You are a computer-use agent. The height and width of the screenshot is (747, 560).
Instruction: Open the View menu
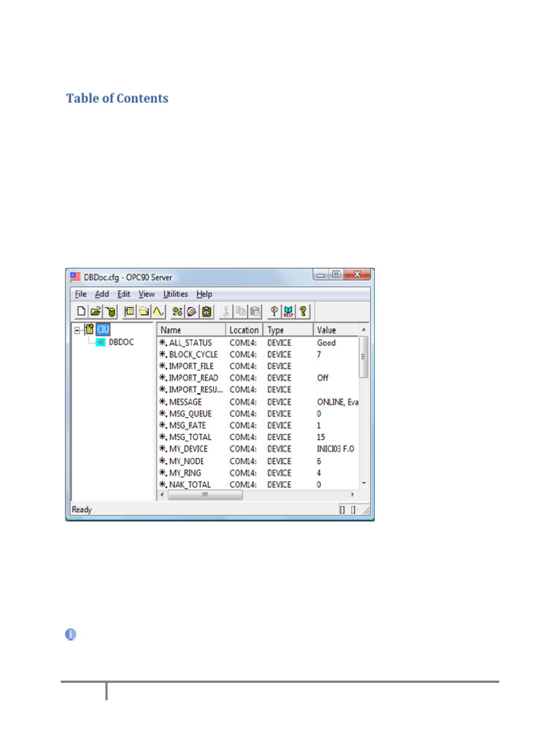(147, 294)
